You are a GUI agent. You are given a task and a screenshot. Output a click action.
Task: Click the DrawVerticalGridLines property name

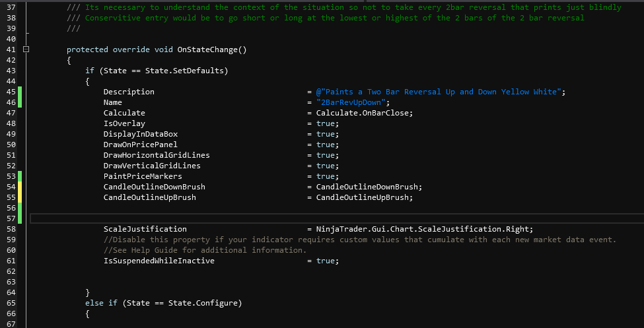(x=152, y=166)
